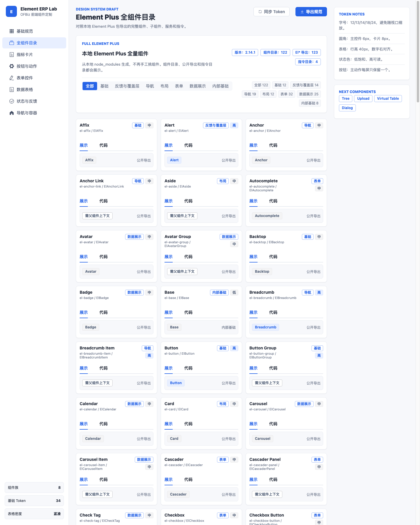Open 数据表格 sidebar item
420x525 pixels.
pos(34,90)
